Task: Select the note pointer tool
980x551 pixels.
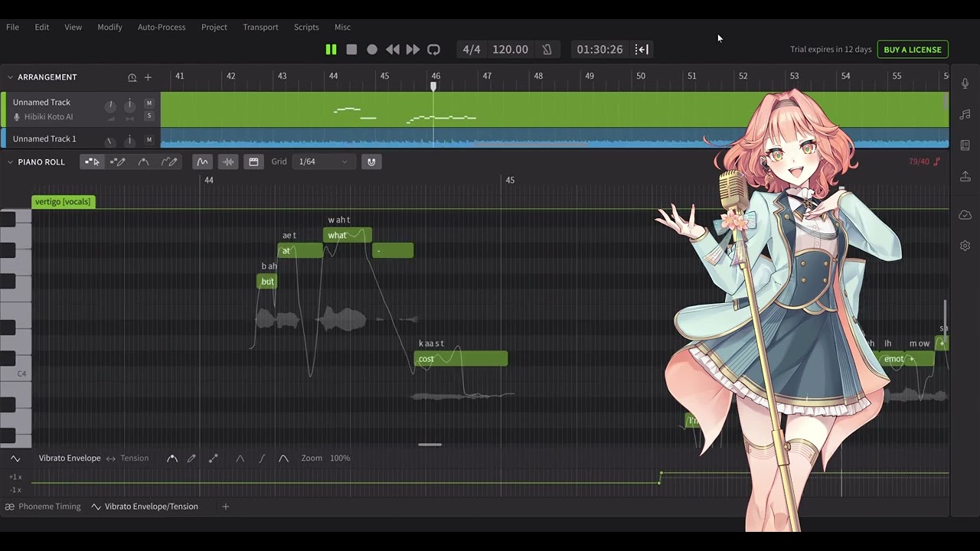Action: pos(92,161)
